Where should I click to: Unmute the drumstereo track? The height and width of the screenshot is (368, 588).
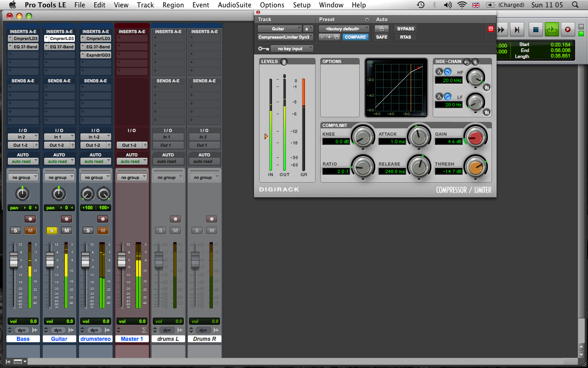pos(103,230)
